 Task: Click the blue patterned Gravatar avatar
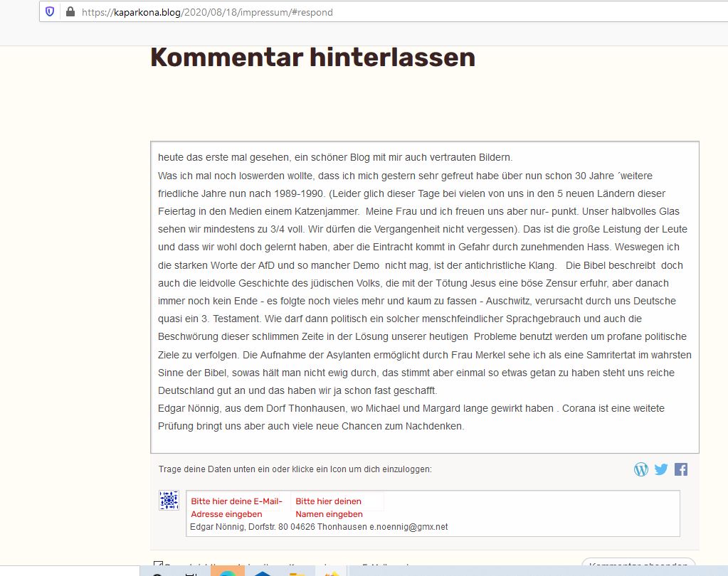click(x=169, y=501)
